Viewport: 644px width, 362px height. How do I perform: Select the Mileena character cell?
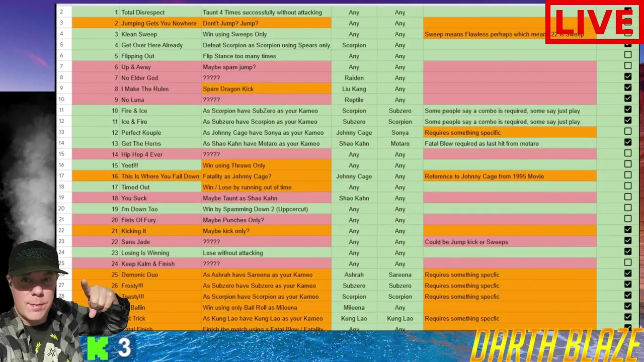click(x=354, y=308)
